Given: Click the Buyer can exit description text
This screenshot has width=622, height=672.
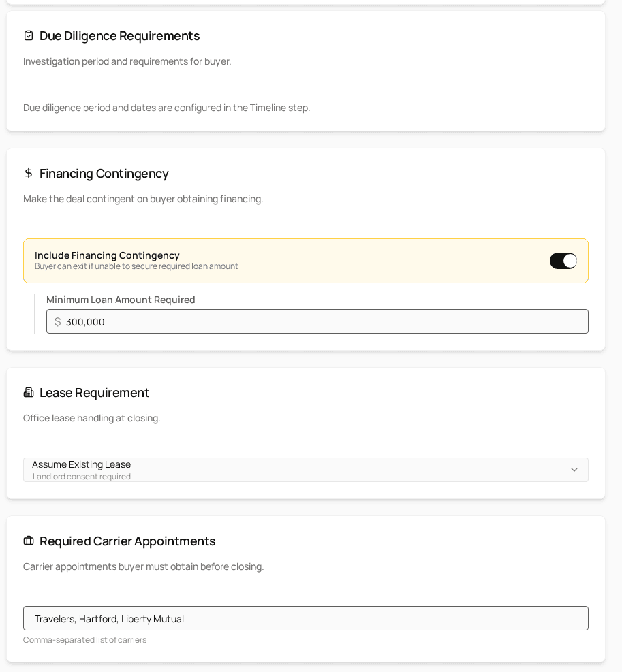Looking at the screenshot, I should coord(136,266).
